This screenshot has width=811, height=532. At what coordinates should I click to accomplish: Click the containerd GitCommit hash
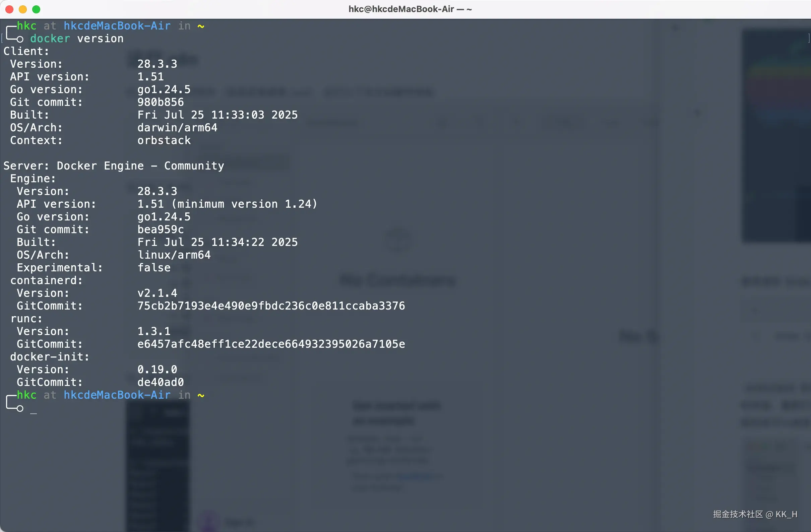(271, 306)
